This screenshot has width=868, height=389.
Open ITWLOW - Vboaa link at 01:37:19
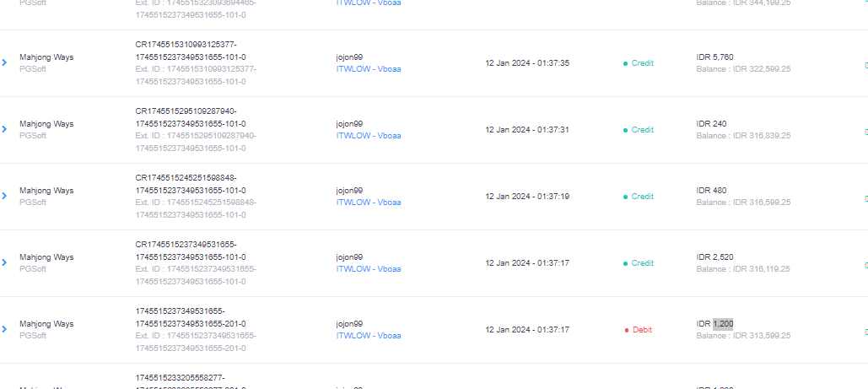click(369, 203)
